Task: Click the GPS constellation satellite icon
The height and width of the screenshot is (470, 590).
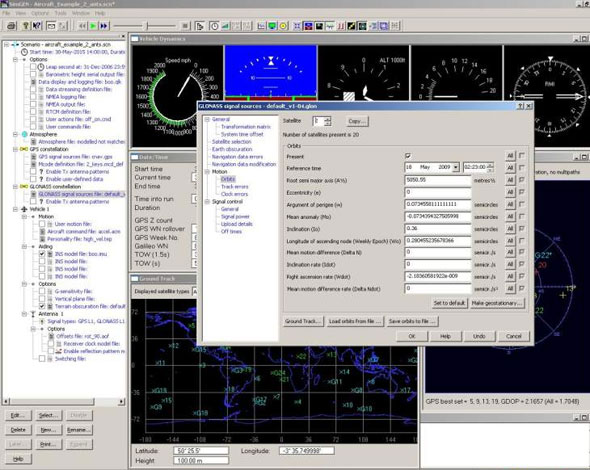Action: (24, 149)
